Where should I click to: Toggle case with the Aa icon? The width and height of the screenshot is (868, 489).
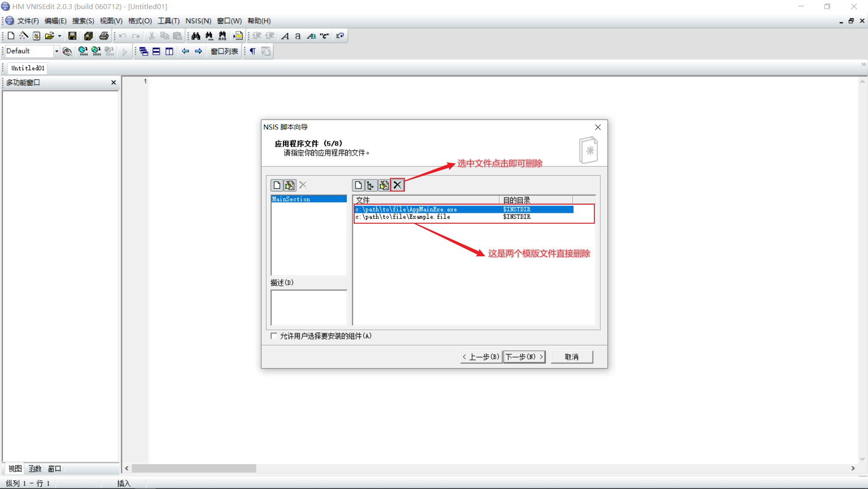click(x=311, y=36)
